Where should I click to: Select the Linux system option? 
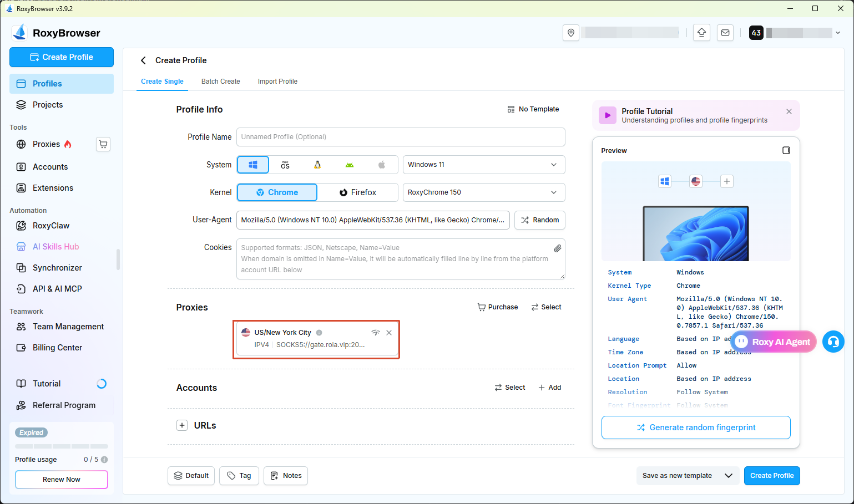(317, 165)
